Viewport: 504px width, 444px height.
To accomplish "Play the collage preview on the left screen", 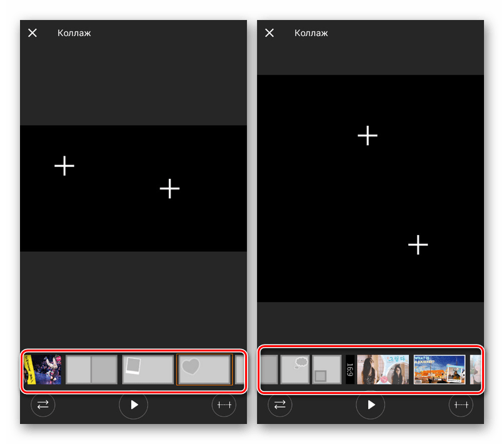I will [x=134, y=405].
